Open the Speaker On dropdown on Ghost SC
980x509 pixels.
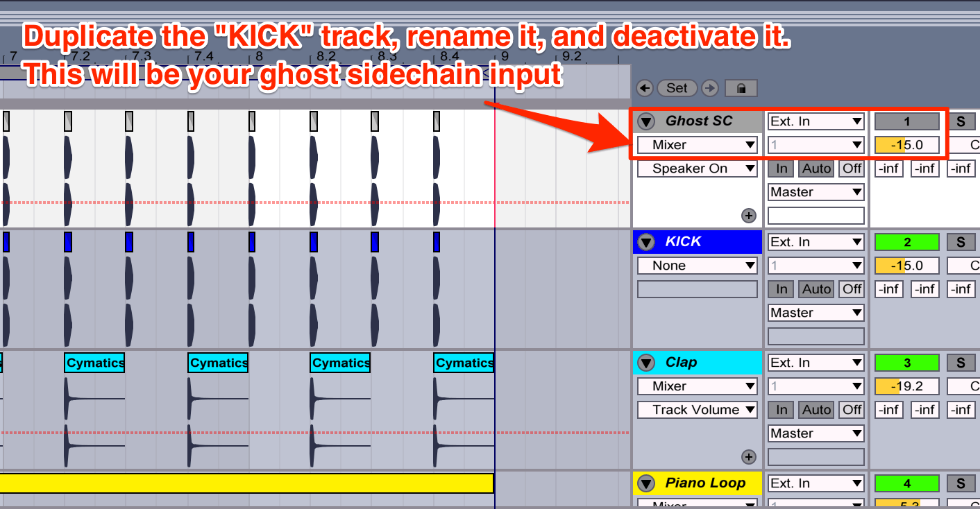pyautogui.click(x=696, y=168)
